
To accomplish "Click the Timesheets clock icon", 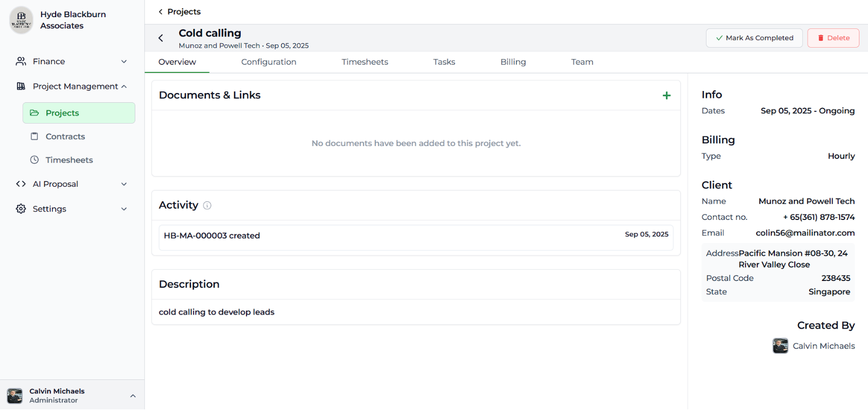I will pos(34,160).
